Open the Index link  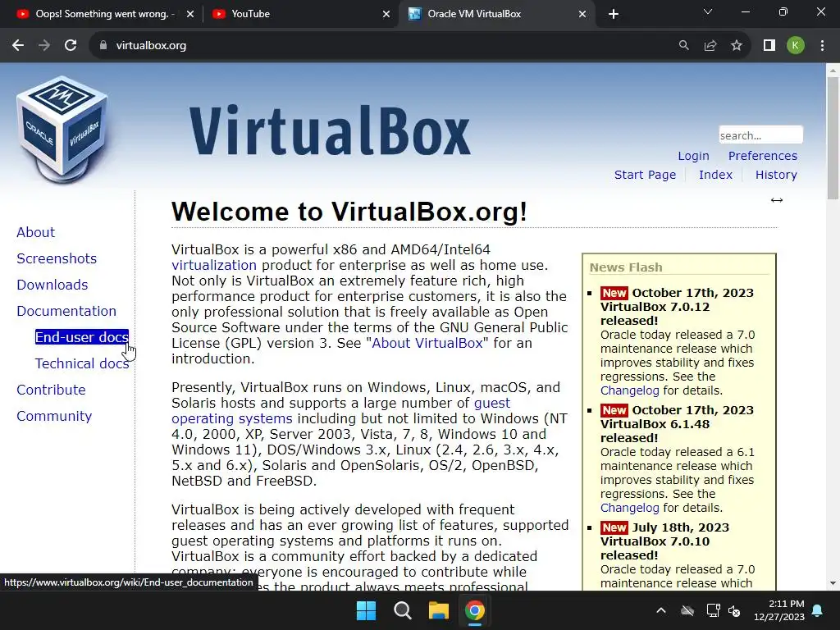coord(715,175)
